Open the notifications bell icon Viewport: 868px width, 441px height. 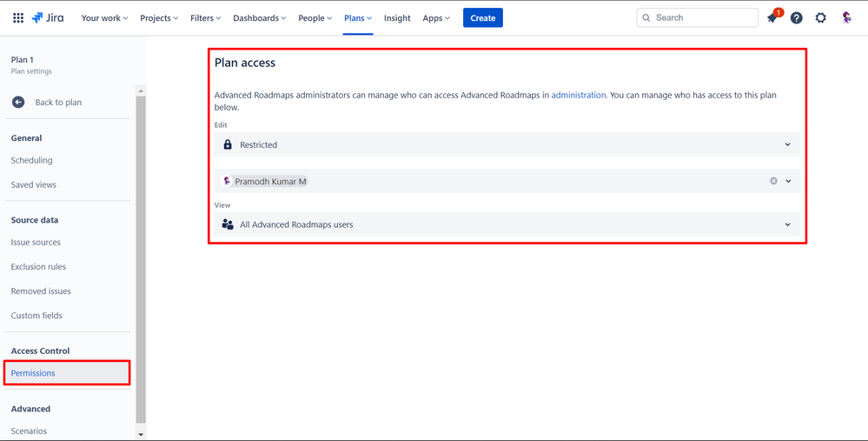tap(772, 17)
